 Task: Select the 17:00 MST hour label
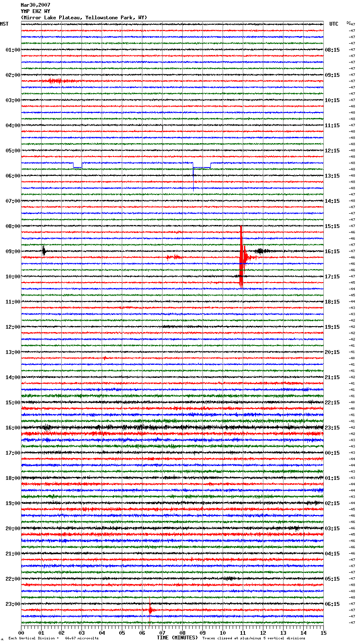(x=13, y=453)
